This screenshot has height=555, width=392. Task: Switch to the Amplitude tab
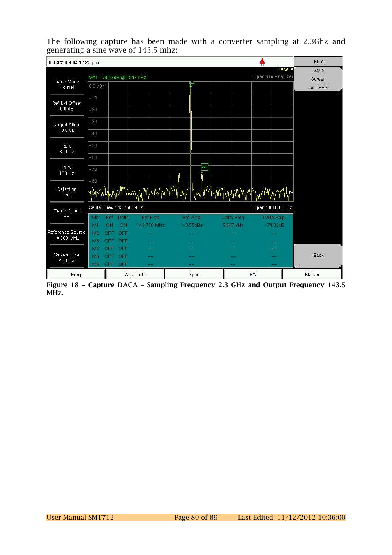pyautogui.click(x=135, y=274)
